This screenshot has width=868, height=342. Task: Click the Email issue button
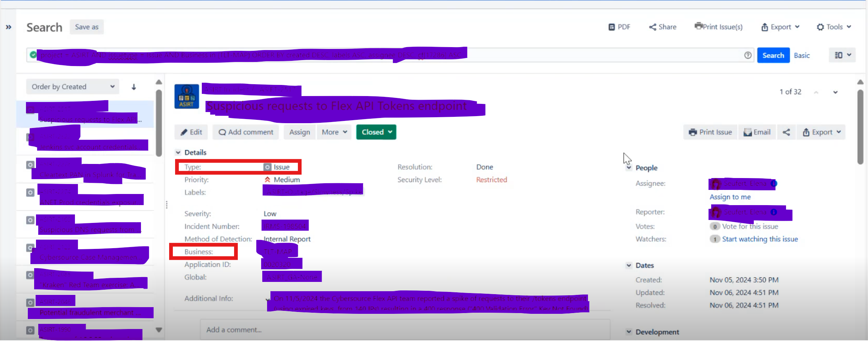[757, 132]
